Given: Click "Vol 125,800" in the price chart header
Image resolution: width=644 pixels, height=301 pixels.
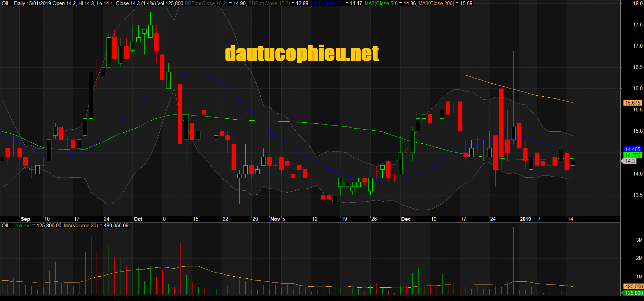Looking at the screenshot, I should (x=170, y=3).
